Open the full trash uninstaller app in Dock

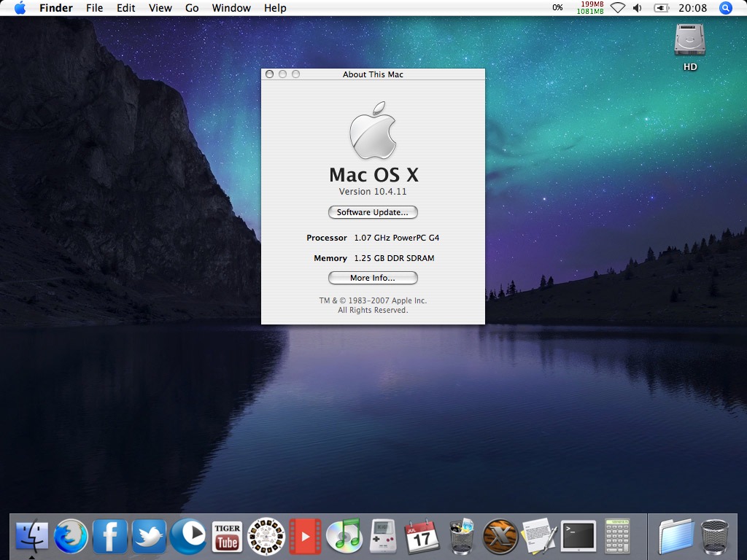point(462,537)
